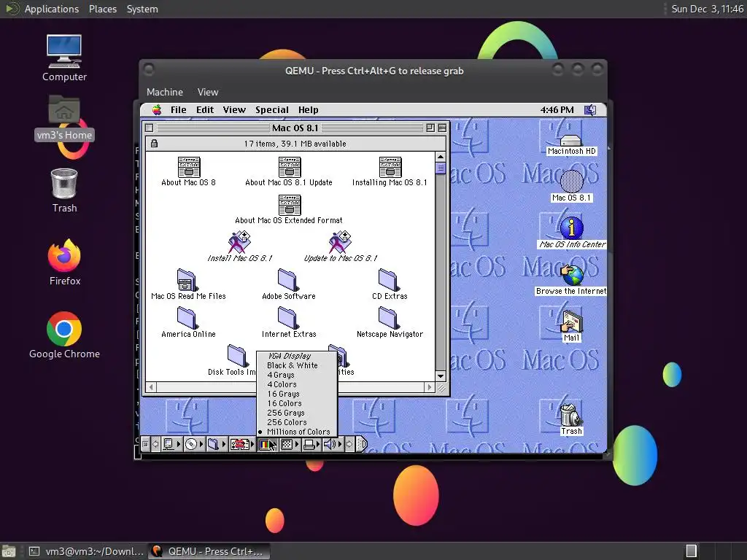Select the Adobe Software folder
747x560 pixels.
(287, 280)
